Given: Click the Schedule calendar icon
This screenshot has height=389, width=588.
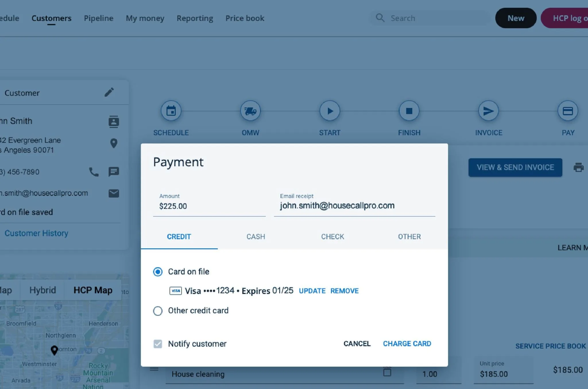Looking at the screenshot, I should (171, 111).
